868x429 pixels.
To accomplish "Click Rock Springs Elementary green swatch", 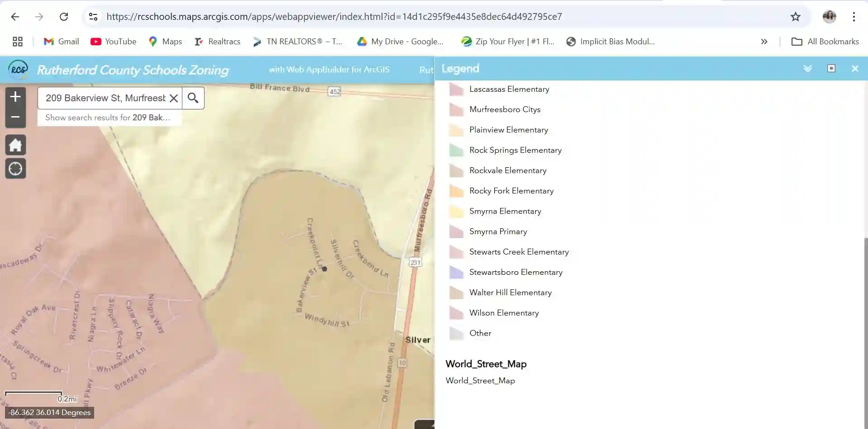I will 456,151.
